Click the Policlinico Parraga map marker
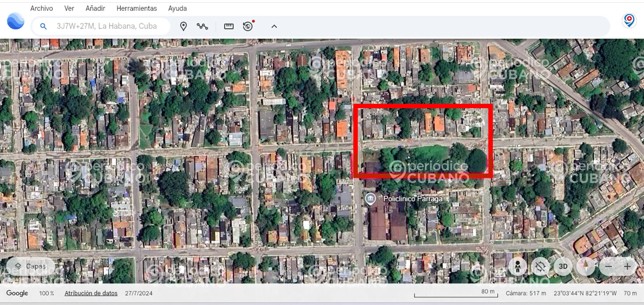The image size is (644, 305). 370,199
